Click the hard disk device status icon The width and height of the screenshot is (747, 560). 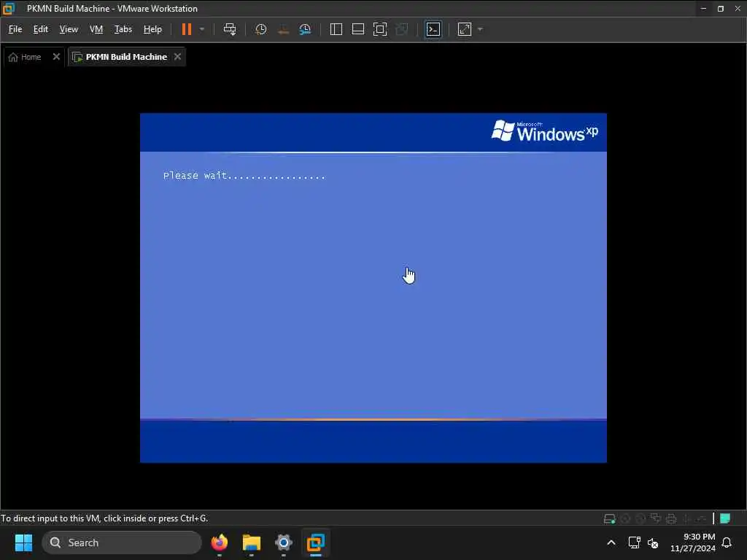(x=609, y=518)
